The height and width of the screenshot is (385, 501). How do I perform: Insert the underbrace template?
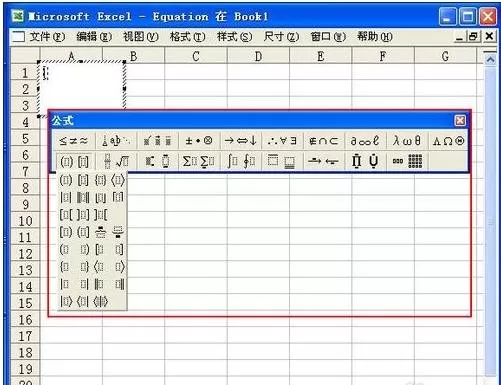[x=118, y=232]
